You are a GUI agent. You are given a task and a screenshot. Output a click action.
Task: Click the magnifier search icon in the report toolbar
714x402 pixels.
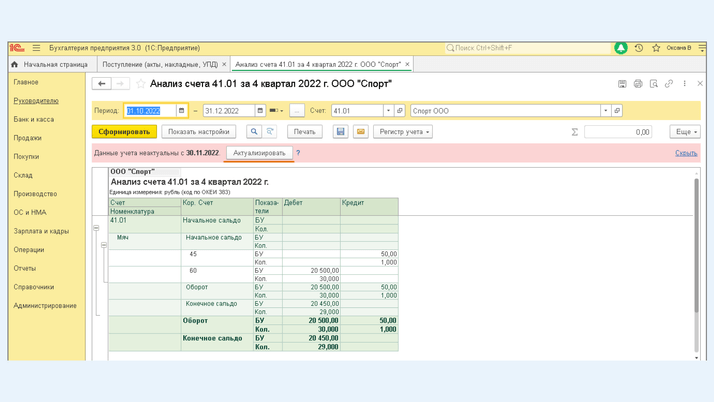click(x=254, y=132)
